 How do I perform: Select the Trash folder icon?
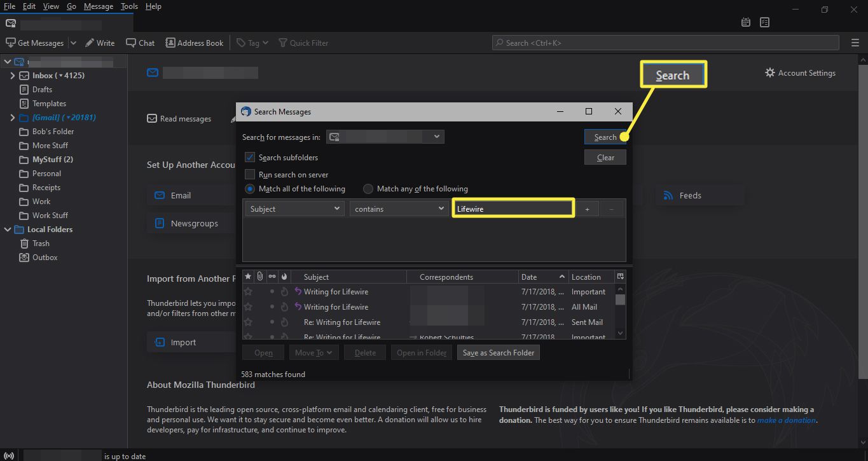click(24, 244)
